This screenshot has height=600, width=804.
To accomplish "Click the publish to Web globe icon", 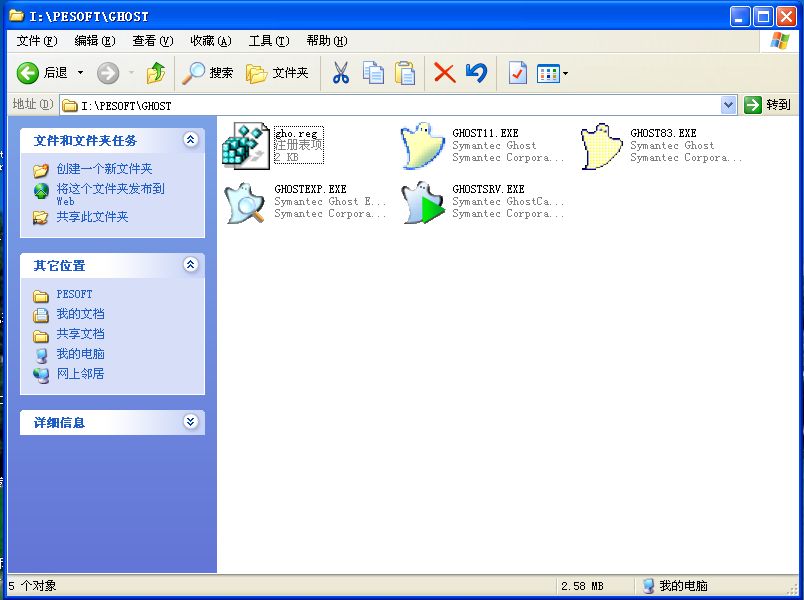I will click(x=41, y=191).
